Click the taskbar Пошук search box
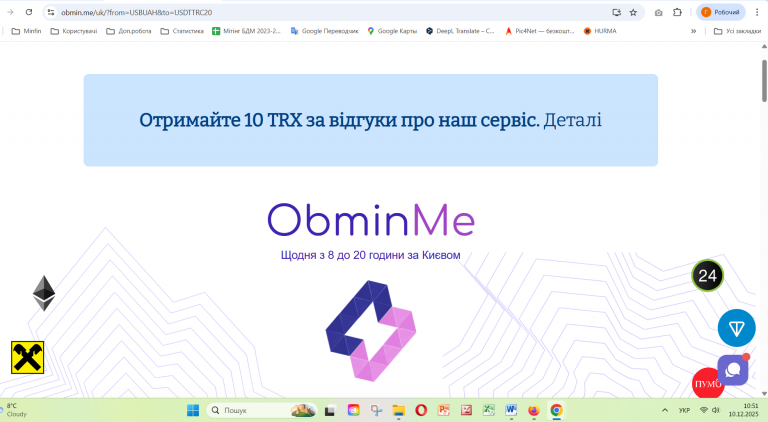768x422 pixels. click(262, 410)
